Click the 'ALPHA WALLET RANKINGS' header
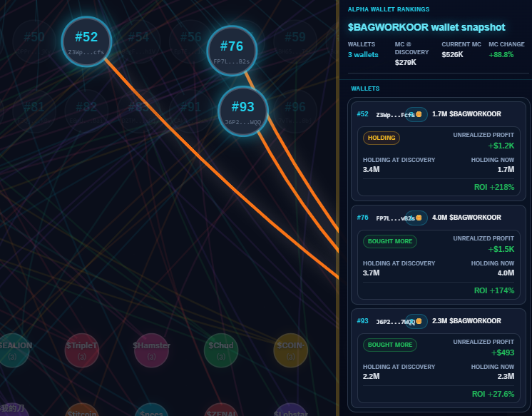532x416 pixels. click(x=389, y=9)
